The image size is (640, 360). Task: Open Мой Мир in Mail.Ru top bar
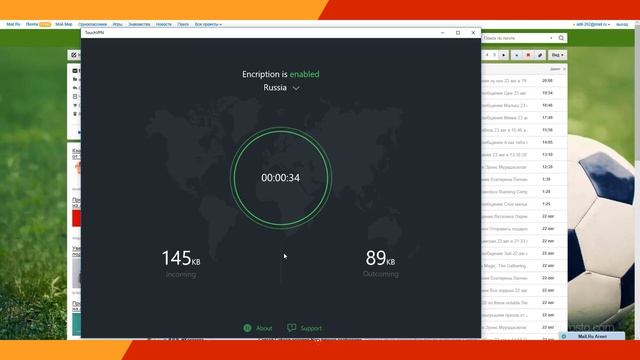[x=64, y=24]
